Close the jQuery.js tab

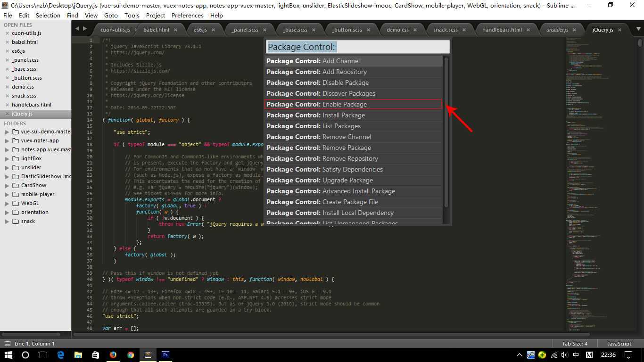point(619,30)
